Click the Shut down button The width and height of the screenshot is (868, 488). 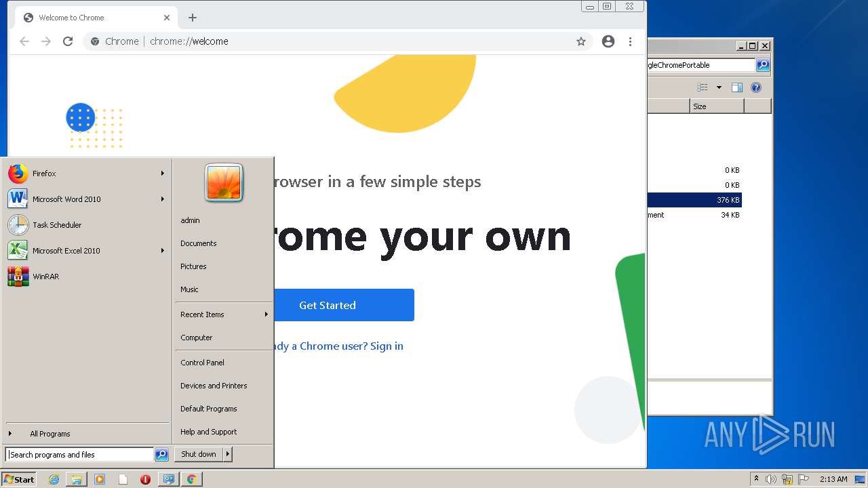tap(199, 454)
